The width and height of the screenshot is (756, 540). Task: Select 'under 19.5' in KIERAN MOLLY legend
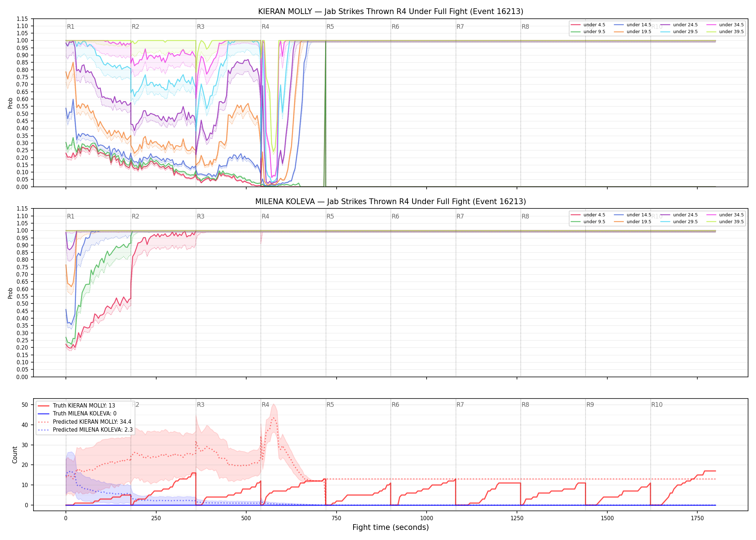point(633,32)
